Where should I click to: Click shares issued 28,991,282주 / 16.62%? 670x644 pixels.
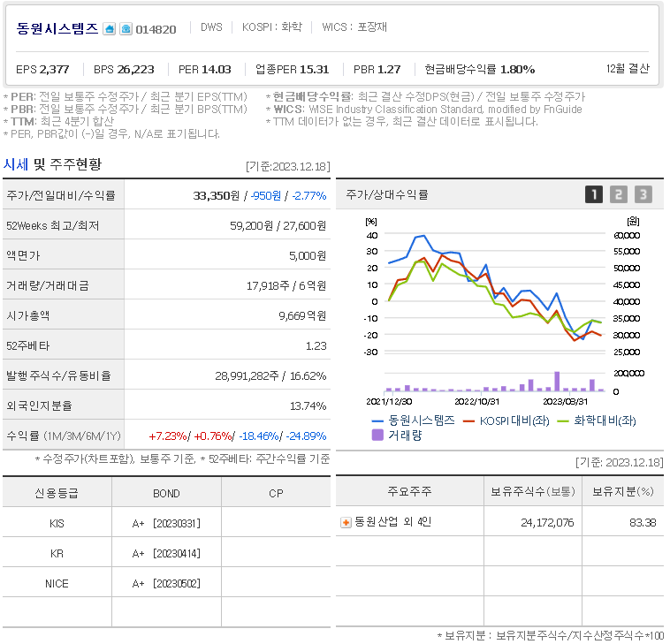[x=270, y=376]
